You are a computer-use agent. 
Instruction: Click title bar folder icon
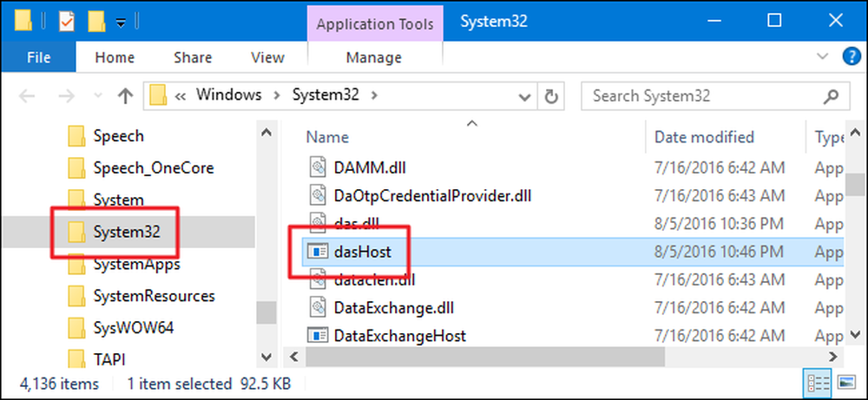(23, 22)
